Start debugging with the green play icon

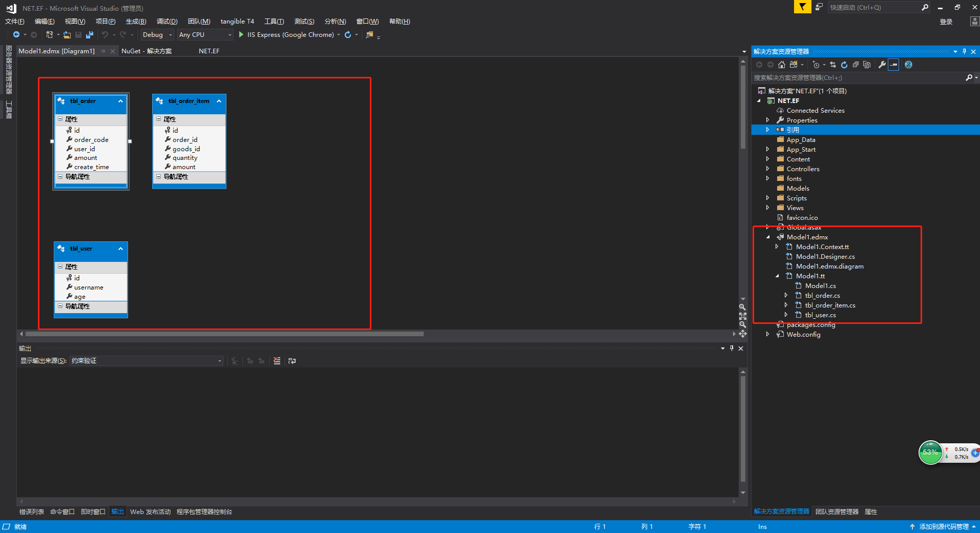click(241, 35)
